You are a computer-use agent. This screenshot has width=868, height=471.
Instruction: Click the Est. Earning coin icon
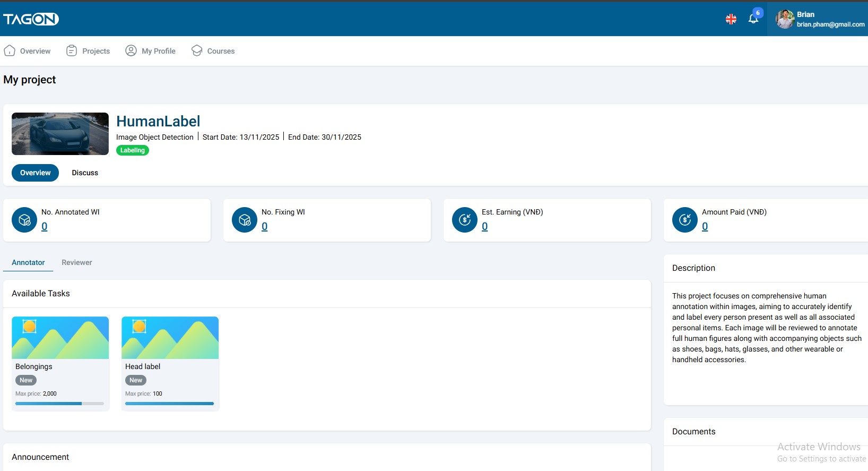(x=465, y=220)
